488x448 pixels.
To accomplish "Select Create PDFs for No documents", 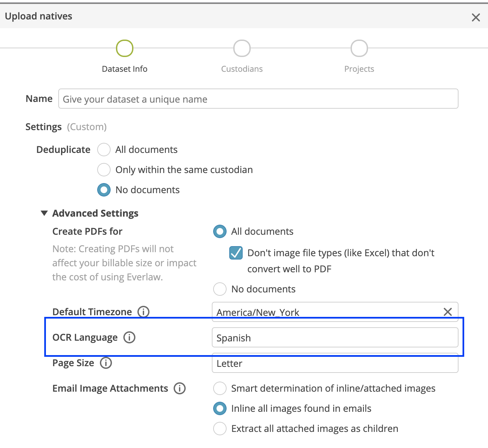I will pyautogui.click(x=220, y=289).
